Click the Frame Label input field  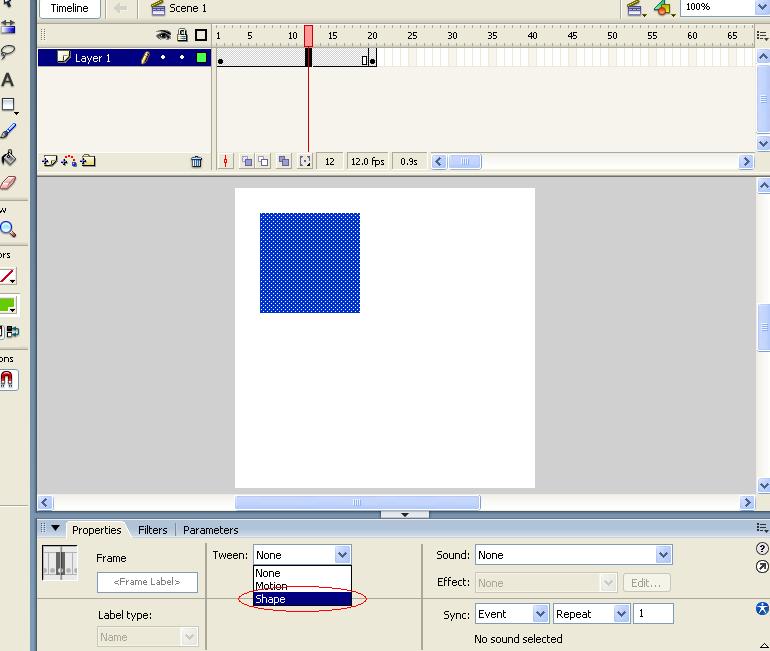[147, 582]
